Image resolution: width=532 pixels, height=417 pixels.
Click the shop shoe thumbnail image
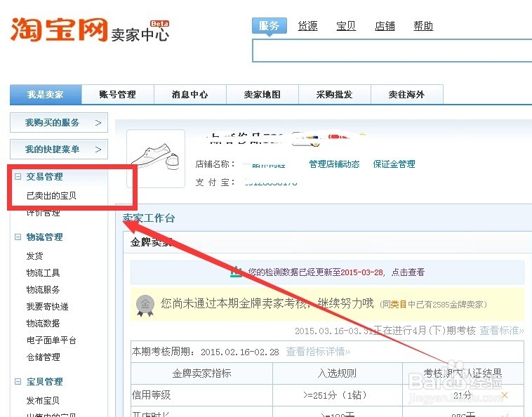[x=156, y=159]
